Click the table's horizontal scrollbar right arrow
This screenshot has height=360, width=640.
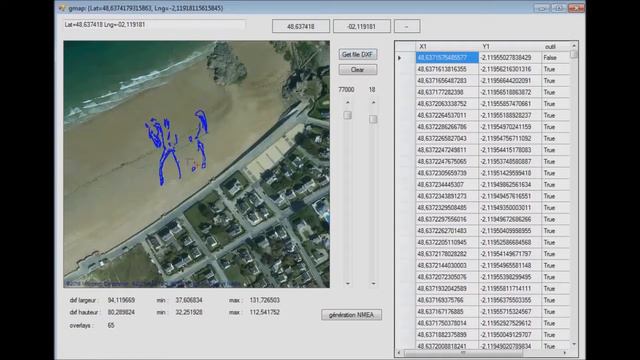[565, 353]
